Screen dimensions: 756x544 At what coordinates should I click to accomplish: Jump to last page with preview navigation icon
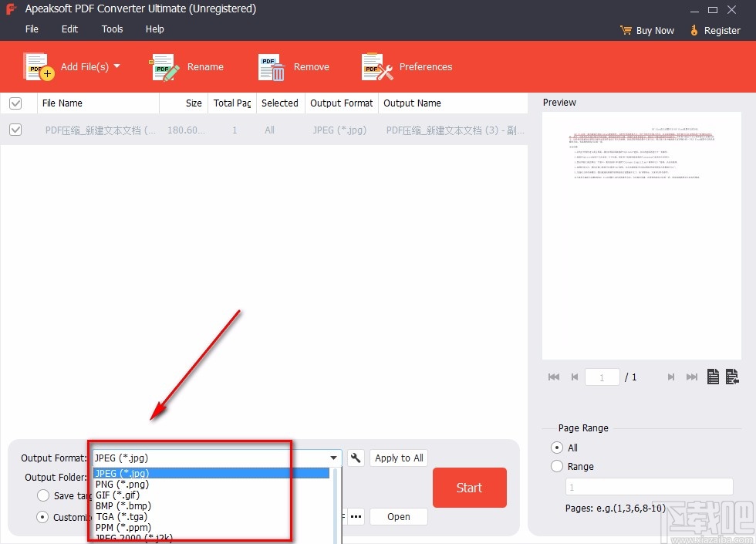691,377
